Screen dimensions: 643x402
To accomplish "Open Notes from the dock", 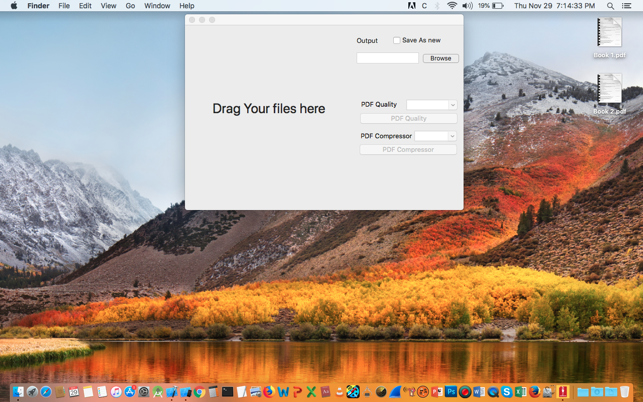I will [x=88, y=392].
